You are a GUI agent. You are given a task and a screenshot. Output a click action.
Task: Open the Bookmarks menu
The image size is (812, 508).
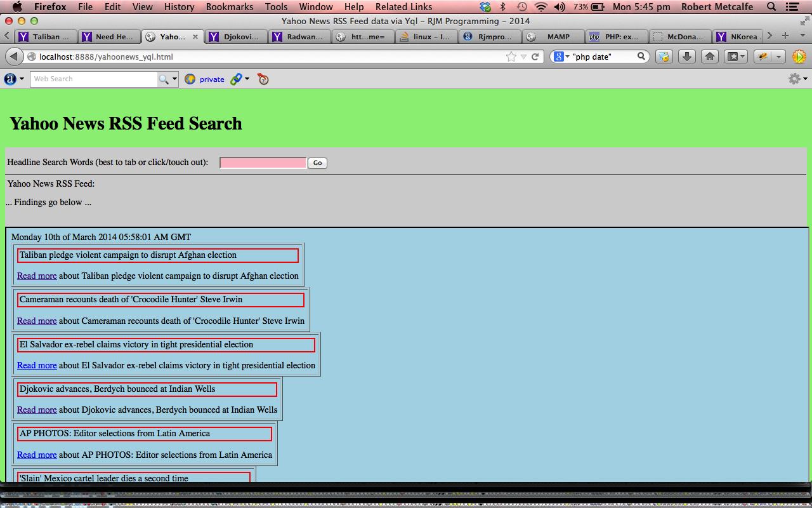[x=229, y=7]
